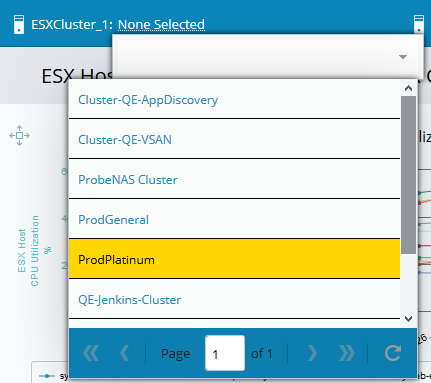Refresh the cluster list
This screenshot has height=383, width=431.
(393, 353)
